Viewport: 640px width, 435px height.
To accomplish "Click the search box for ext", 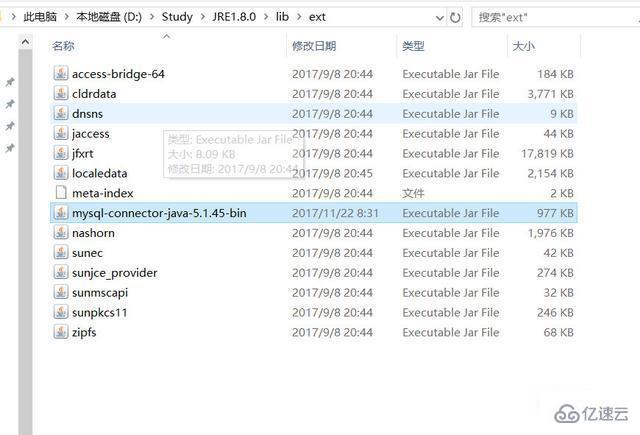I will click(550, 17).
